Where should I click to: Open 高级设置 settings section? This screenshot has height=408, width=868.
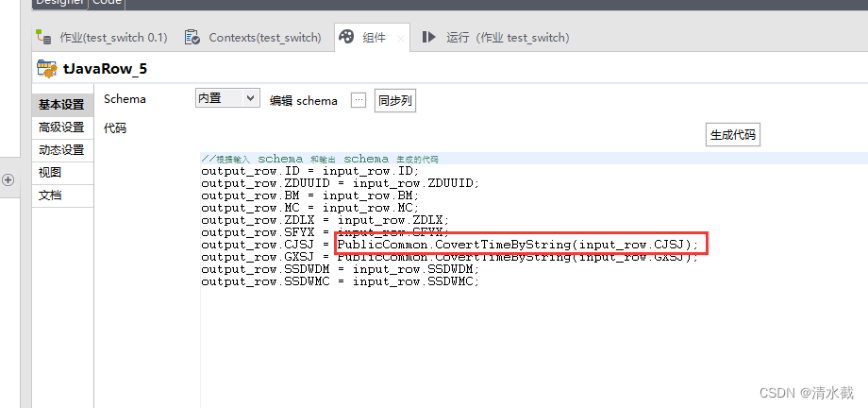point(61,127)
